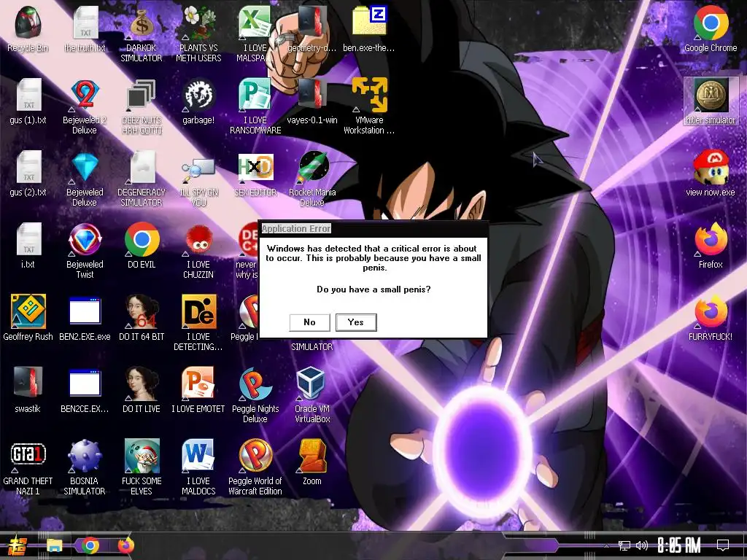
Task: Open the I LOVE MALDOCS Word shortcut
Action: click(198, 467)
